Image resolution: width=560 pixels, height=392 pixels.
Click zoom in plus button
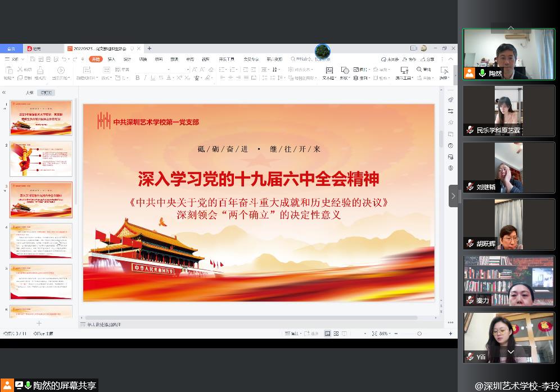pos(450,334)
